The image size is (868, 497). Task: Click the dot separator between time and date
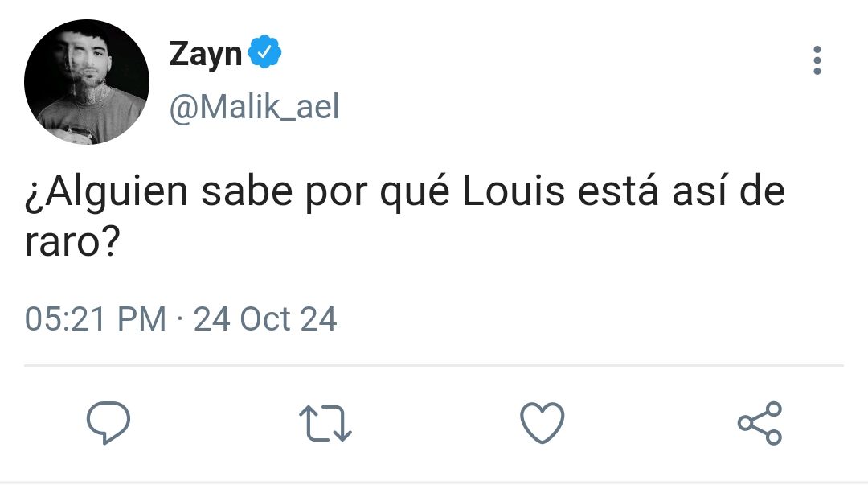180,319
